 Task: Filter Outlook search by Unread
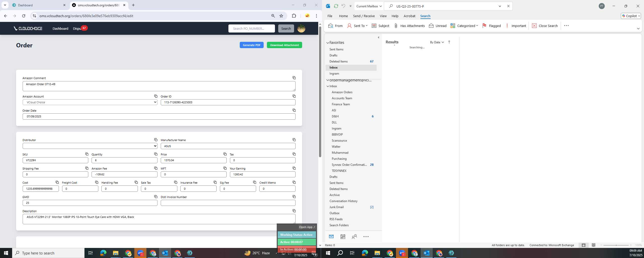[438, 26]
